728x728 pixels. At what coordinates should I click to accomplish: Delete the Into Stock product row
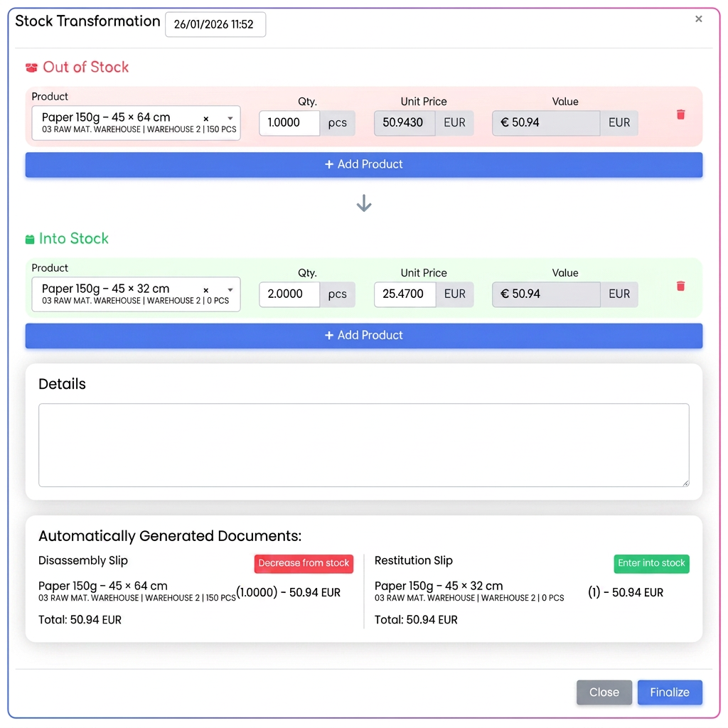pyautogui.click(x=680, y=286)
